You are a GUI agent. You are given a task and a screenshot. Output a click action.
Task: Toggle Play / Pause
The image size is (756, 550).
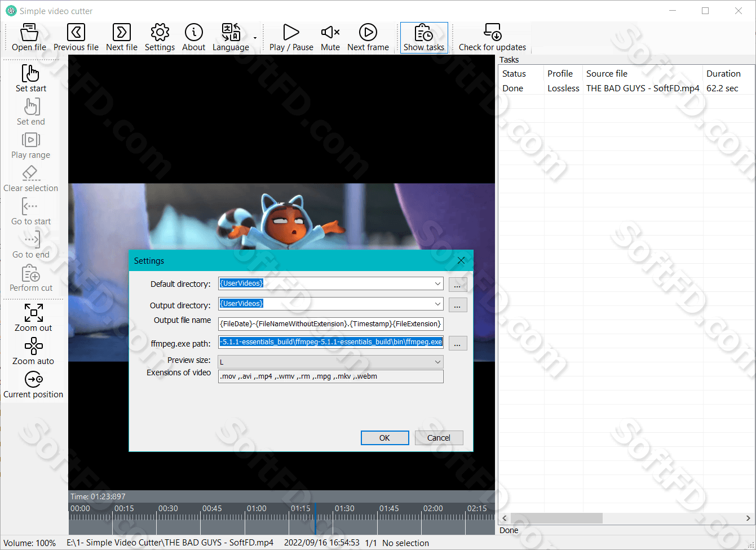[291, 38]
